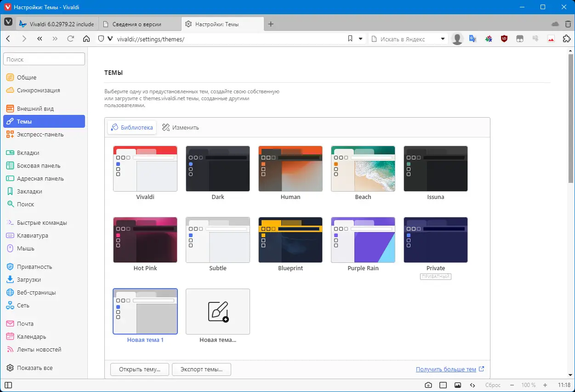The image size is (575, 392).
Task: Click Показать все settings option
Action: [44, 368]
